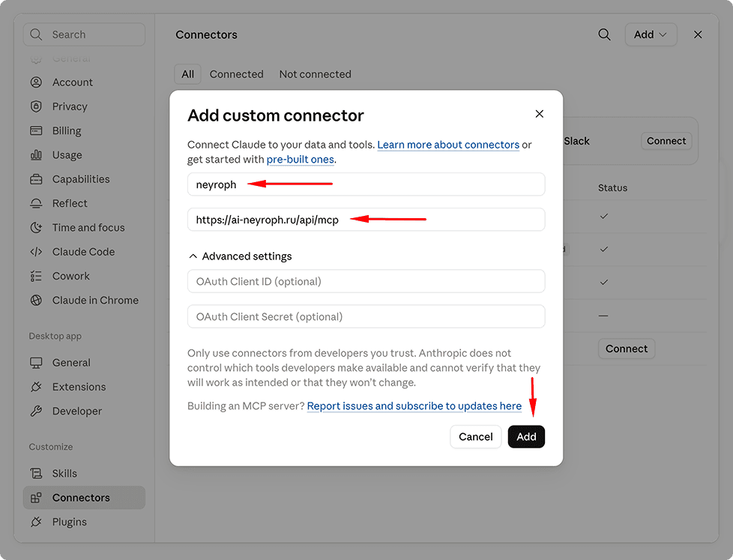Click the Cancel button
Image resolution: width=733 pixels, height=560 pixels.
tap(475, 436)
